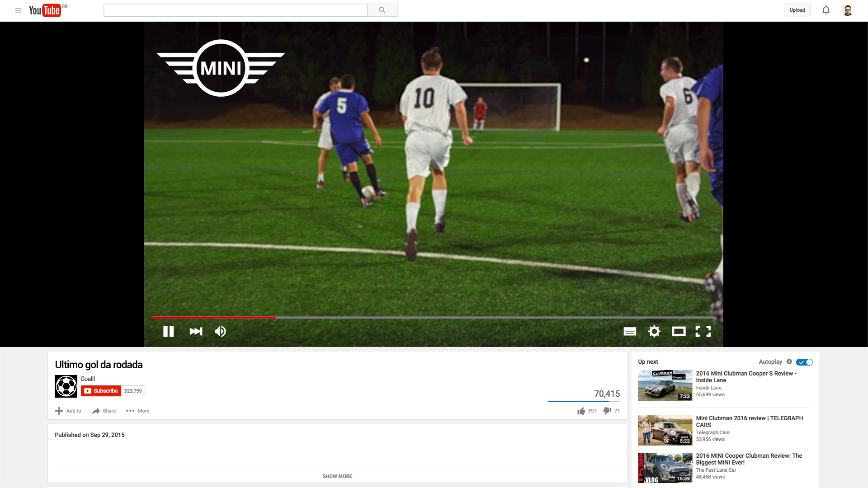Screen dimensions: 868x488
Task: Open the Goalll channel name link
Action: pos(88,379)
